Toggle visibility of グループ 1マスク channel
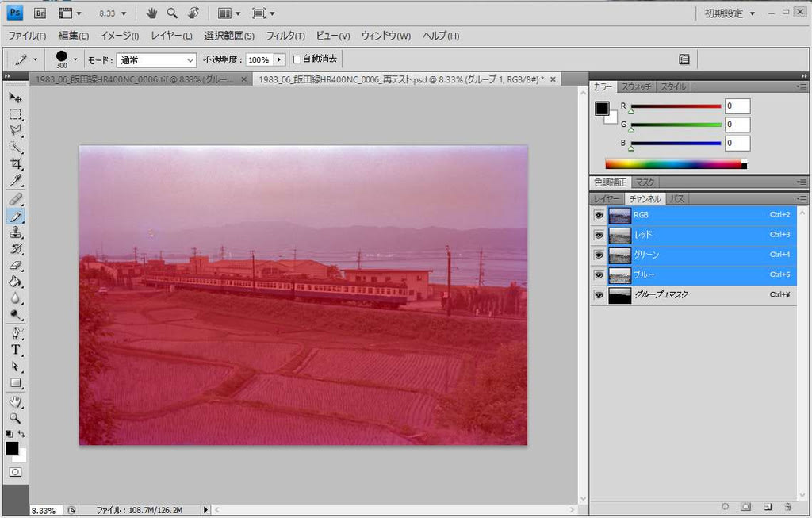Viewport: 812px width, 518px height. click(x=599, y=294)
